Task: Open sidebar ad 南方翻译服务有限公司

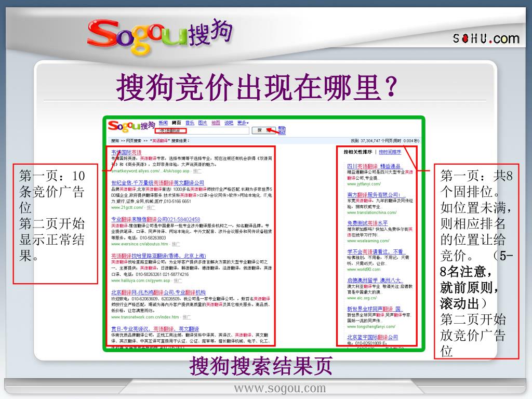Action: pos(376,195)
